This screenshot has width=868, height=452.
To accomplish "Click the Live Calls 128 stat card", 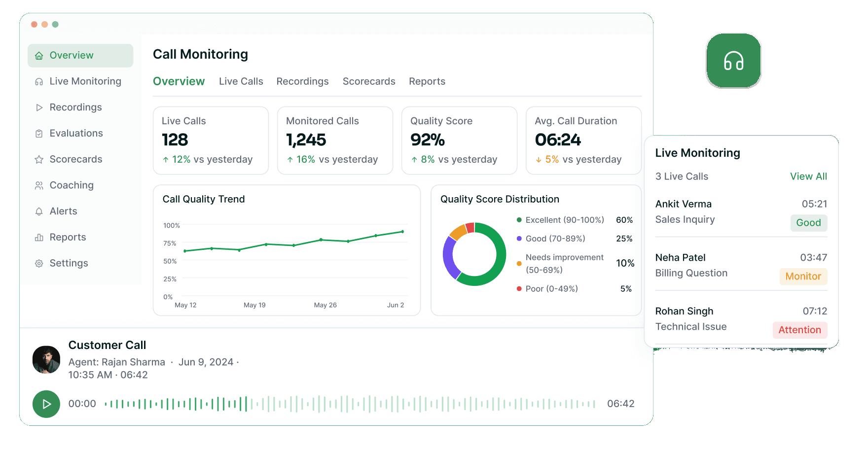I will tap(211, 140).
